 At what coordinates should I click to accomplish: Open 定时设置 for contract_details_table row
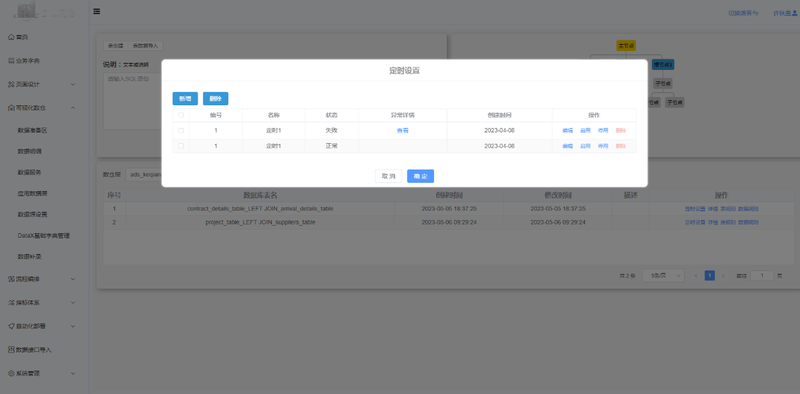click(695, 209)
